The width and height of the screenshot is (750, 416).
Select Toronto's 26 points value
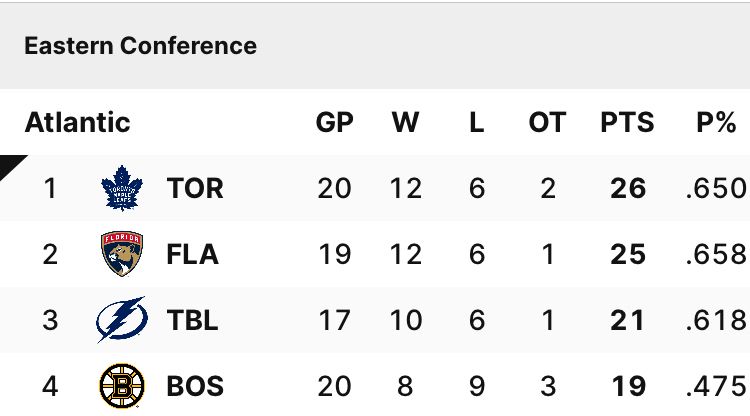point(628,188)
